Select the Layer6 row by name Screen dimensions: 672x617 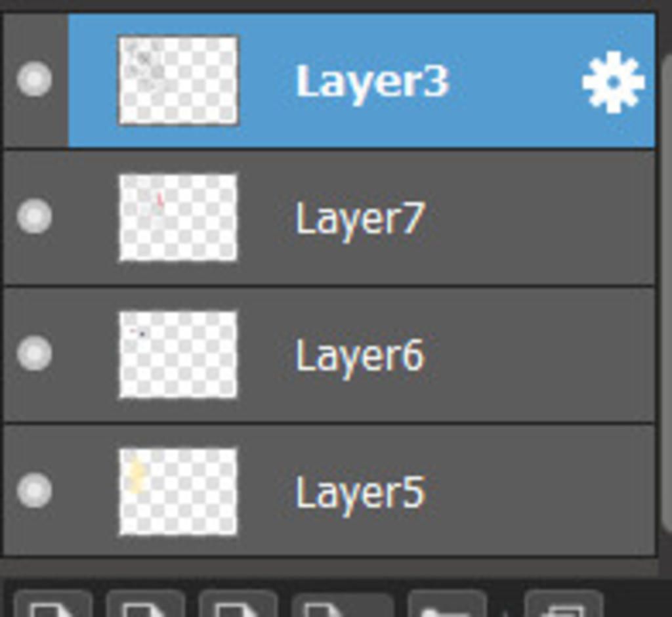tap(360, 356)
